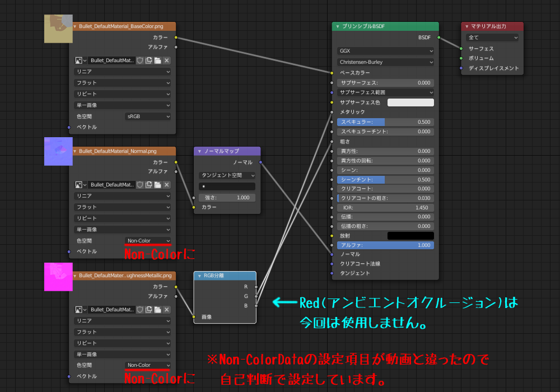
Task: Click the copy datablock icon on the BaseColor node
Action: tap(149, 60)
